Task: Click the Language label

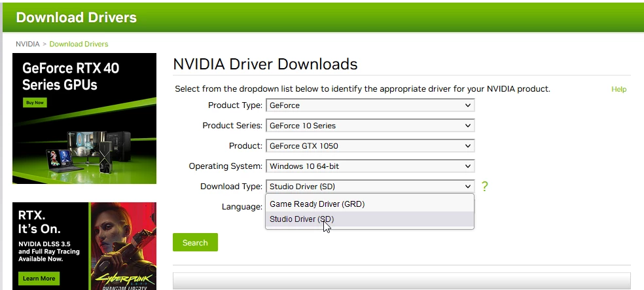Action: pos(242,207)
